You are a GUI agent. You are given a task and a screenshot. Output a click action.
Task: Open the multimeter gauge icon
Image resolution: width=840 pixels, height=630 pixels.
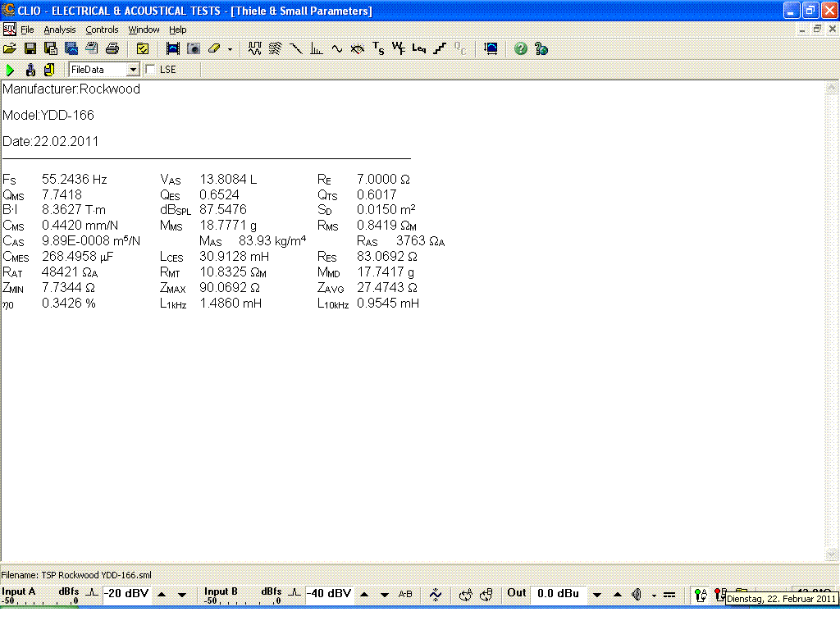(358, 48)
